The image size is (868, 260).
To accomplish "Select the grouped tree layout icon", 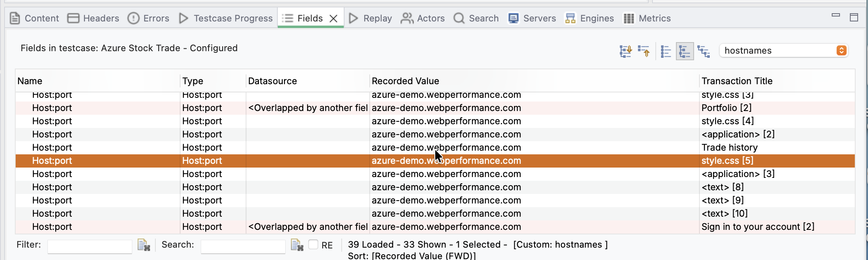I will pyautogui.click(x=685, y=51).
